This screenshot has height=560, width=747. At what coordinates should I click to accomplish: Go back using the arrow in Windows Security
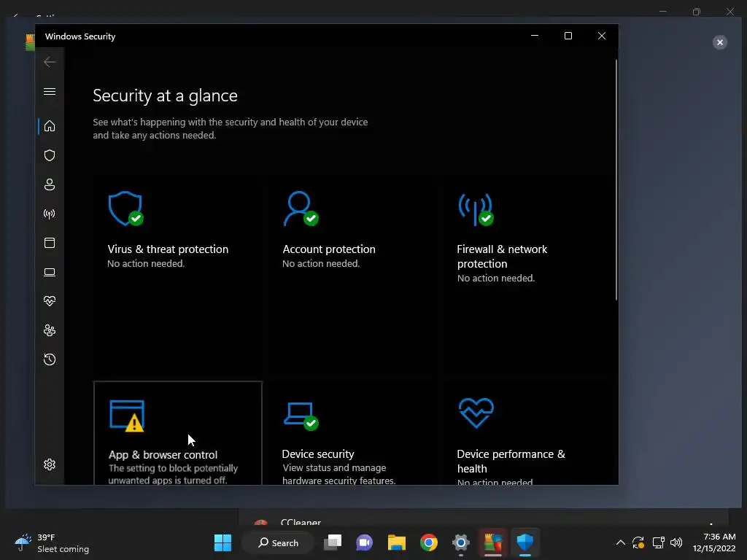(x=50, y=62)
